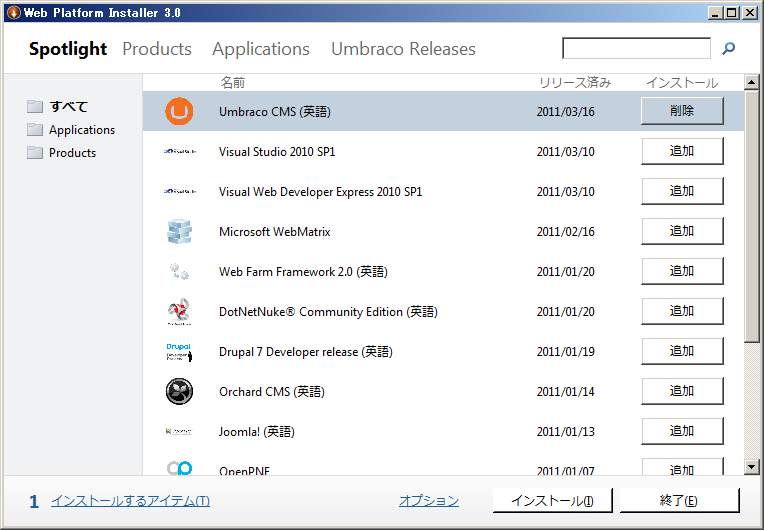Image resolution: width=764 pixels, height=530 pixels.
Task: Click the Joomla! logo icon
Action: pos(179,432)
